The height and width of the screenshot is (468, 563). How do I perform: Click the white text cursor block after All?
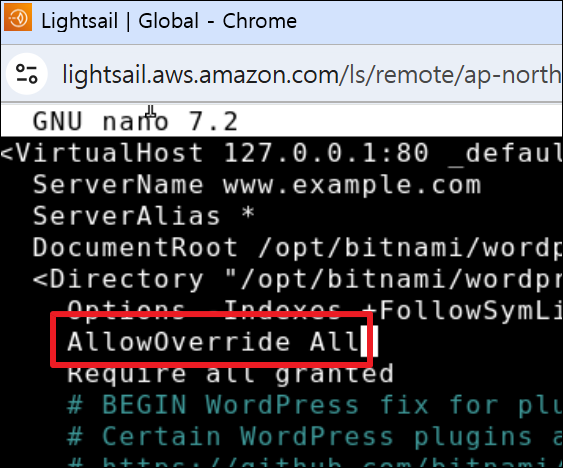[x=369, y=342]
